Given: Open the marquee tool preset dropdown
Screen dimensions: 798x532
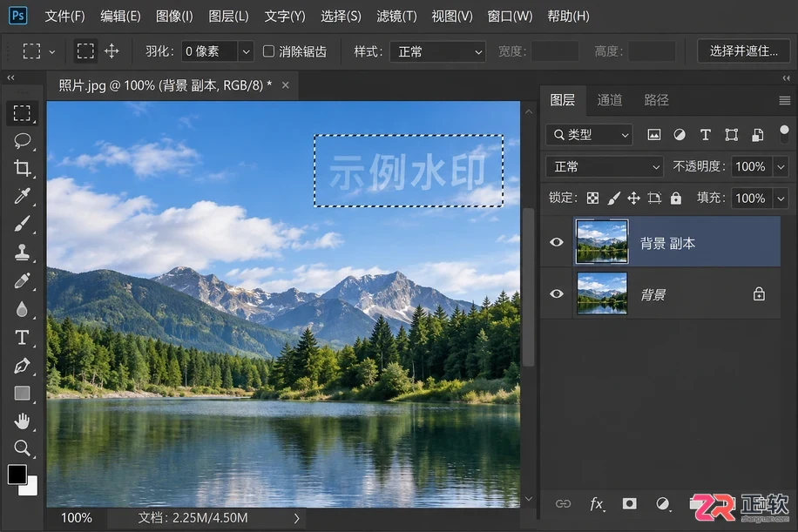Looking at the screenshot, I should (x=52, y=51).
